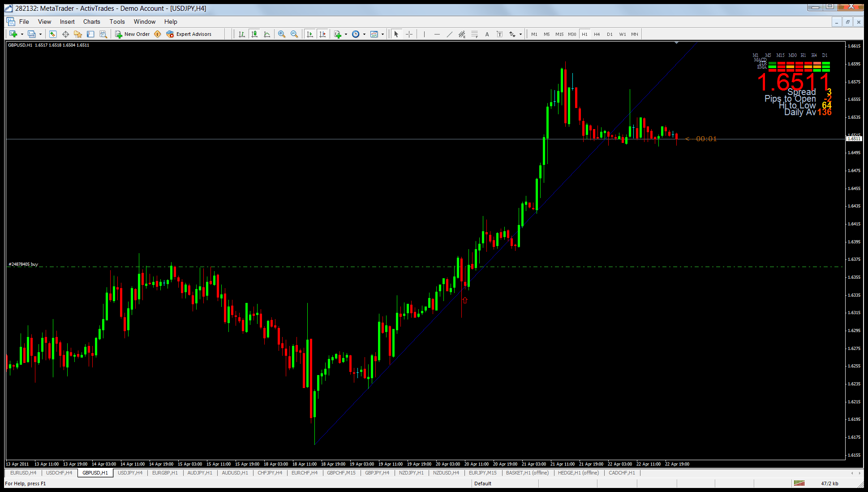Switch chart to candlestick mode
868x492 pixels.
(x=254, y=34)
